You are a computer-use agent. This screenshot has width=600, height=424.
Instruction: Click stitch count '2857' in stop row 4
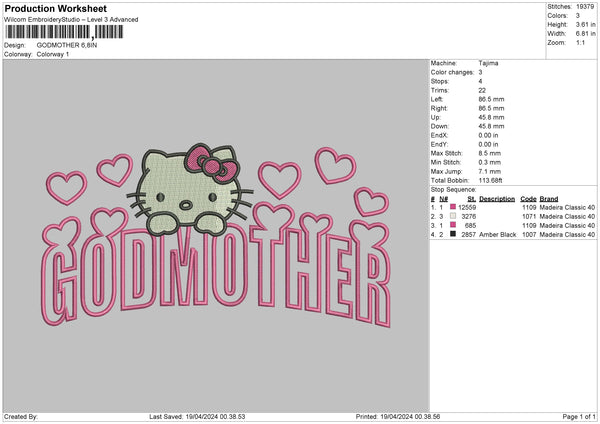click(469, 234)
